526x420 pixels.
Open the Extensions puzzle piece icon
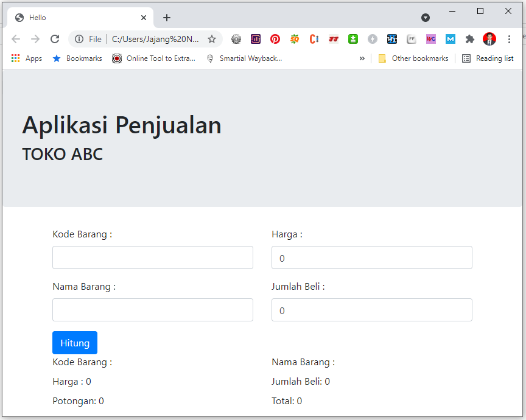click(470, 38)
